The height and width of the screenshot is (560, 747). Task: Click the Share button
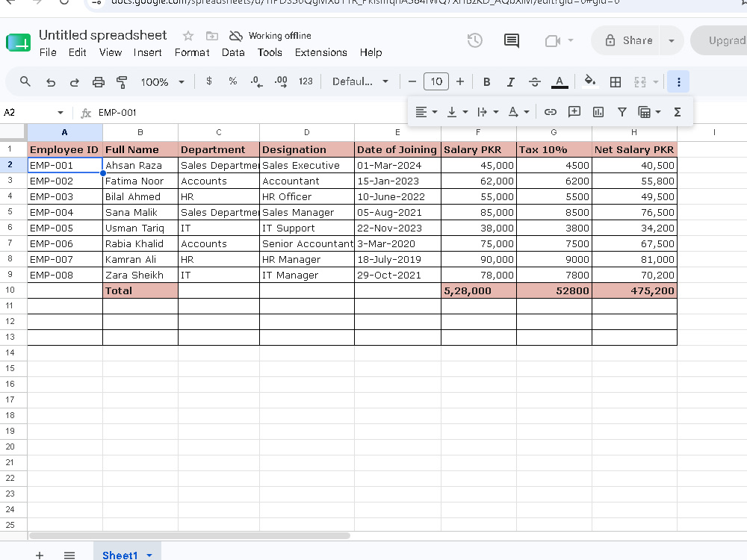(628, 40)
